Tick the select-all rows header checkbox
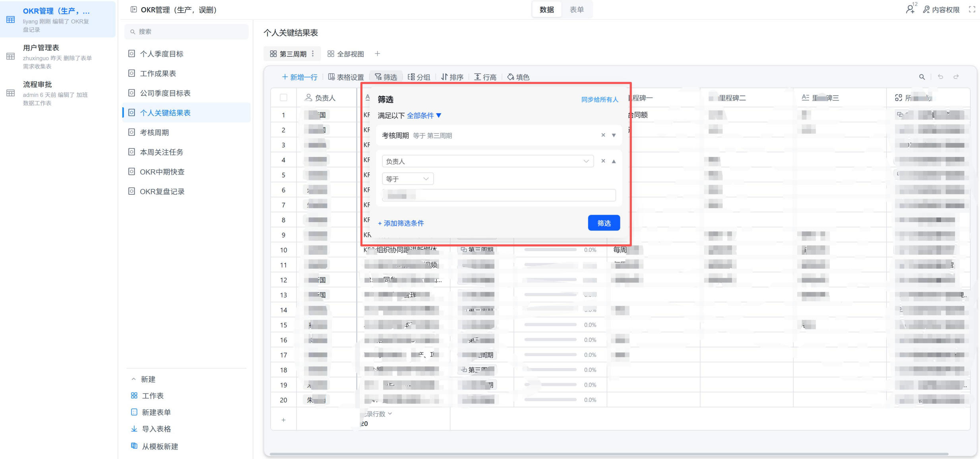The image size is (980, 459). point(283,98)
